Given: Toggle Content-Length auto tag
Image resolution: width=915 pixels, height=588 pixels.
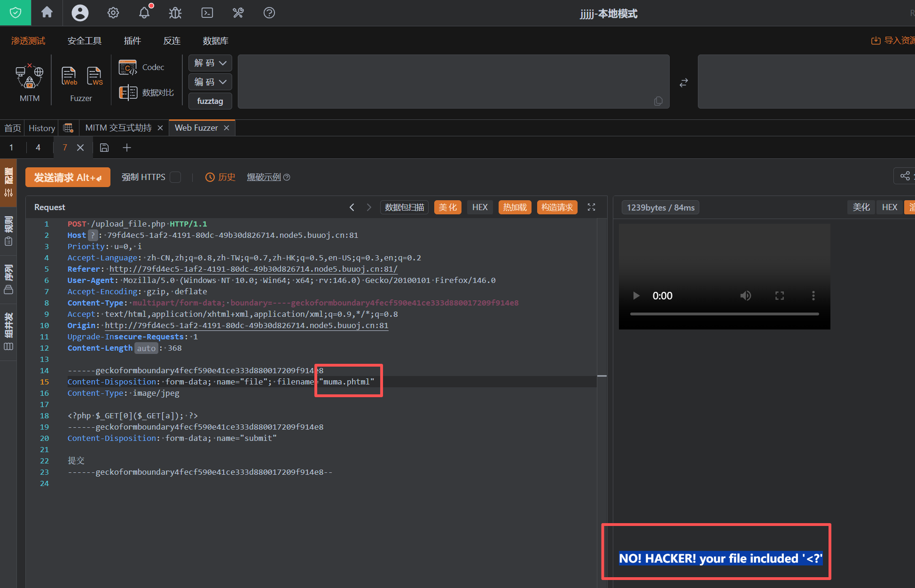Looking at the screenshot, I should click(x=146, y=348).
